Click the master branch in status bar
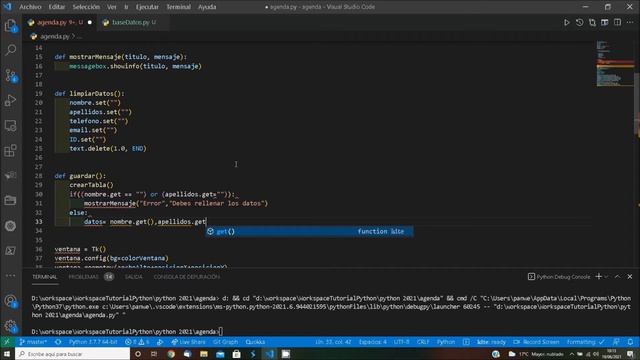The image size is (640, 360). 33,342
